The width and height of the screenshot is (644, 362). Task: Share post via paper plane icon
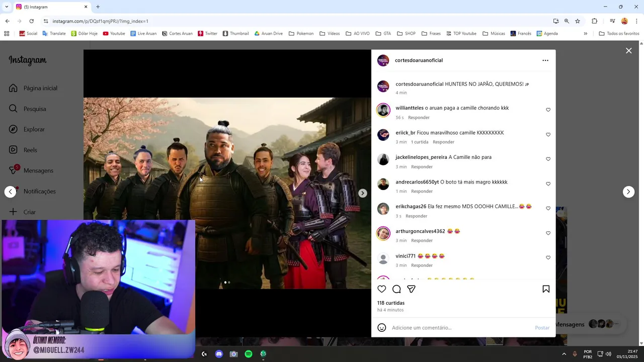pos(411,289)
